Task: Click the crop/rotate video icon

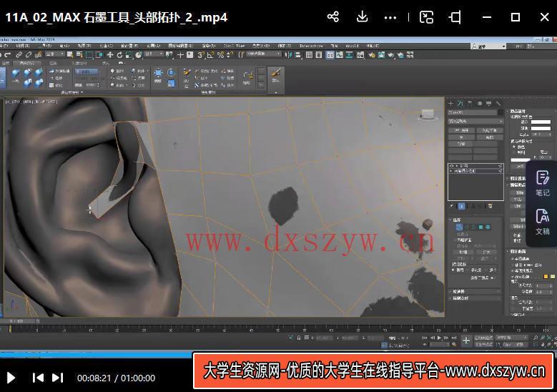Action: [455, 17]
